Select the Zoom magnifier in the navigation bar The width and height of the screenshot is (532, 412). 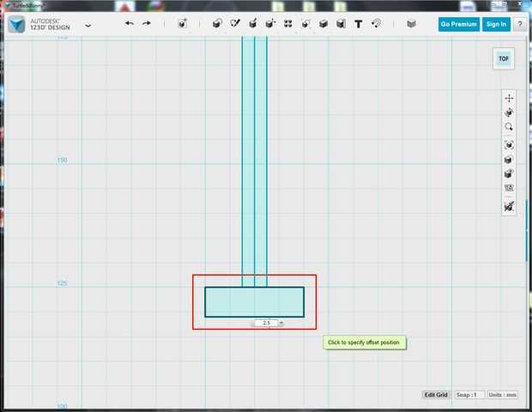(509, 127)
